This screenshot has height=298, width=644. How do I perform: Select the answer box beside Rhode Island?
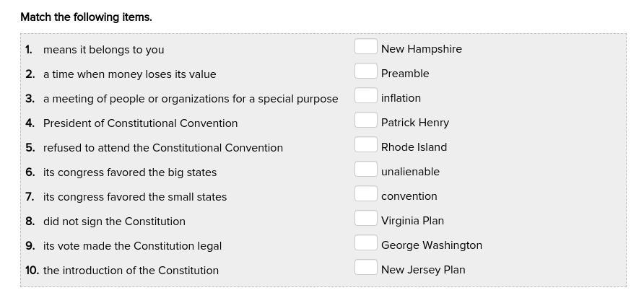pos(365,144)
